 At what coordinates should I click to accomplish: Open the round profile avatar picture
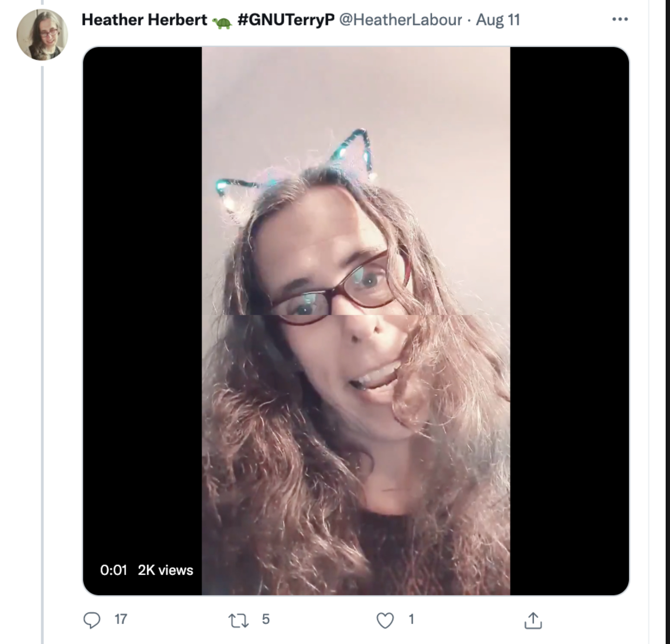(42, 34)
